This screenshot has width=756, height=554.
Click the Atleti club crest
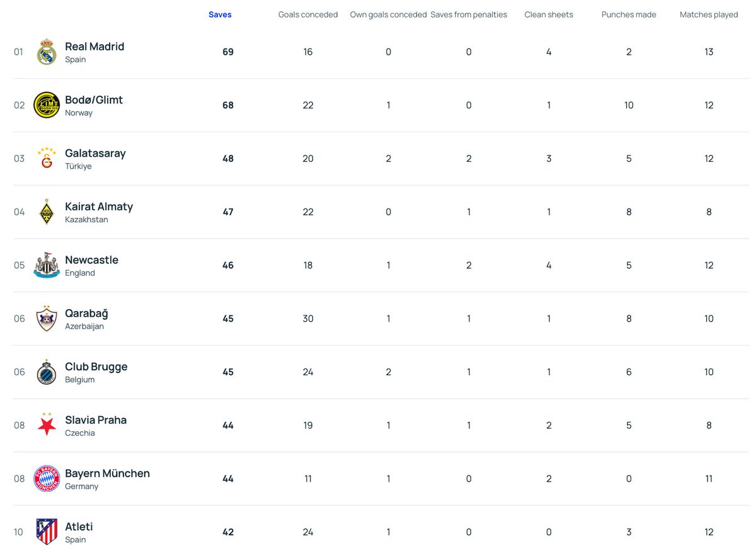(x=47, y=532)
